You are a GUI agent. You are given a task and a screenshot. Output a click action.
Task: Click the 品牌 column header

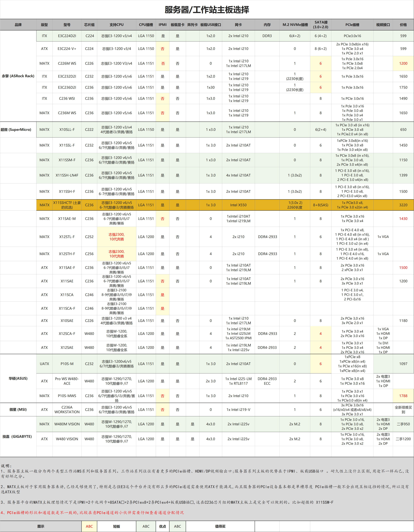(18, 25)
